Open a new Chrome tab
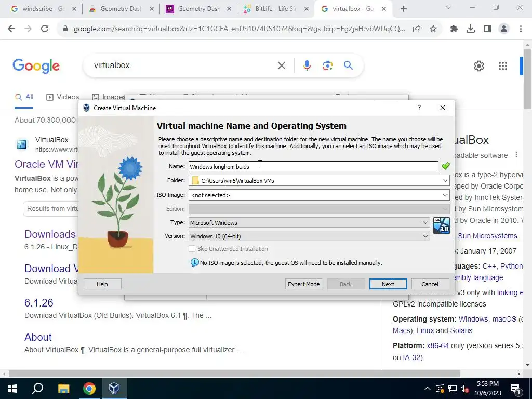The image size is (532, 399). [403, 9]
